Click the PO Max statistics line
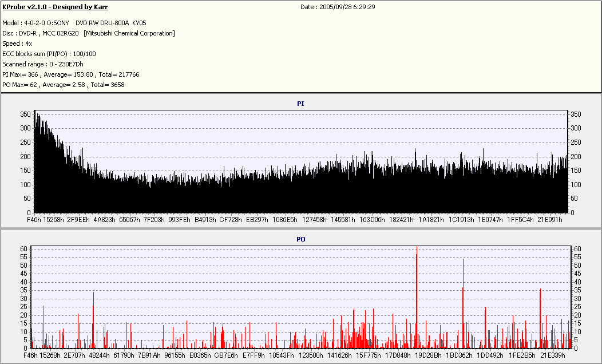The image size is (602, 364). 64,85
